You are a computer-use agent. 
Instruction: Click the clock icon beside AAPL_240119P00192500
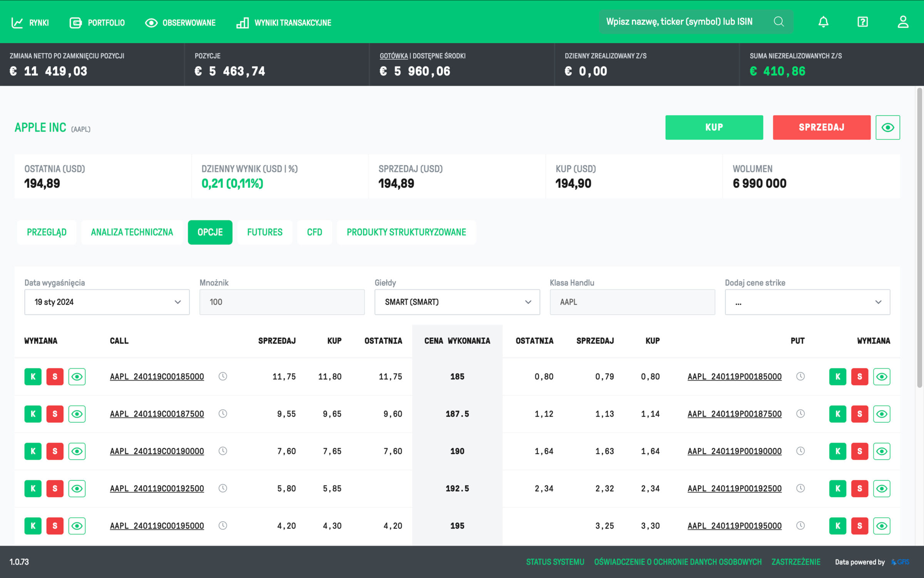[x=800, y=489]
